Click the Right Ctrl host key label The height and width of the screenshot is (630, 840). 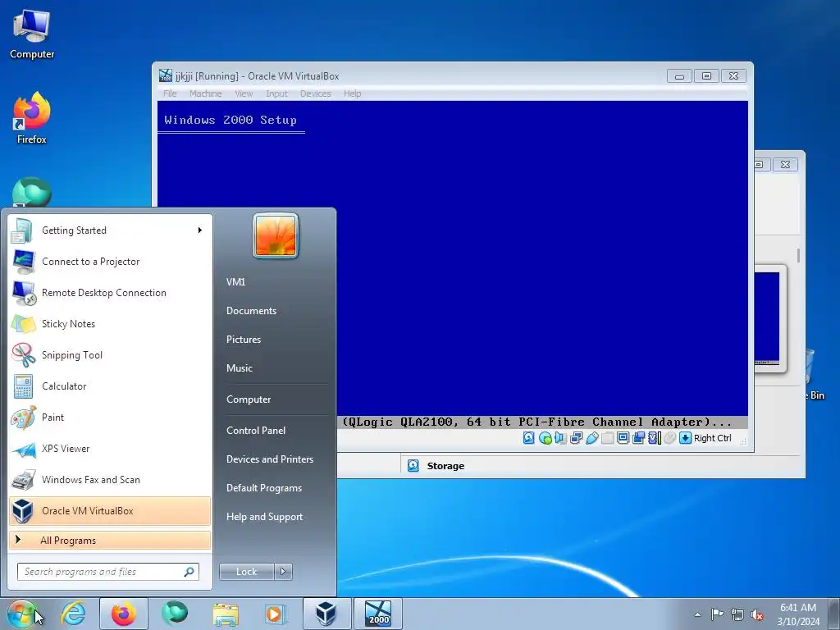coord(713,438)
